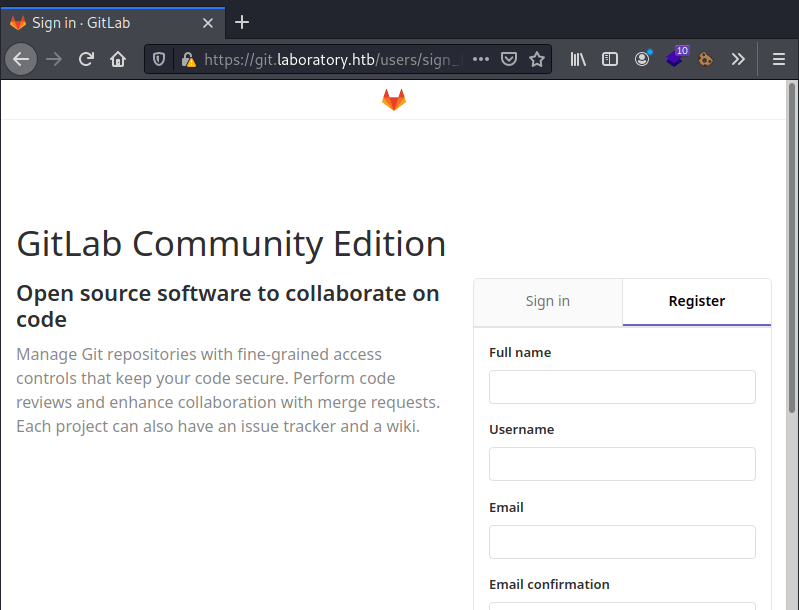Open a new browser tab
799x610 pixels.
point(242,22)
